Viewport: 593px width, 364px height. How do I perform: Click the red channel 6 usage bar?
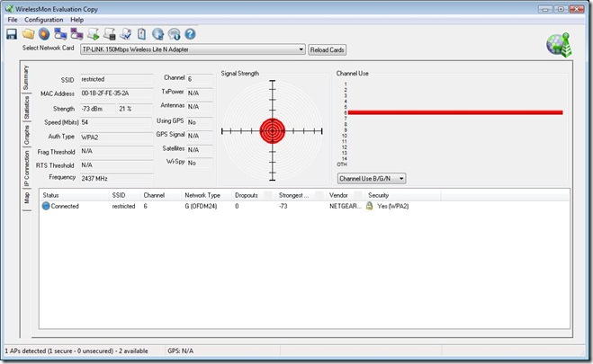tap(454, 112)
